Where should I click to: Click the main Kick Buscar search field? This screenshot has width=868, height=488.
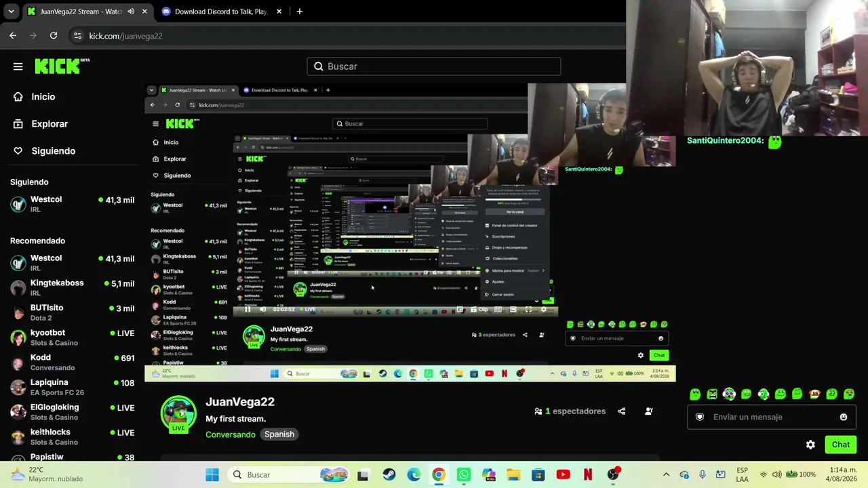[434, 66]
